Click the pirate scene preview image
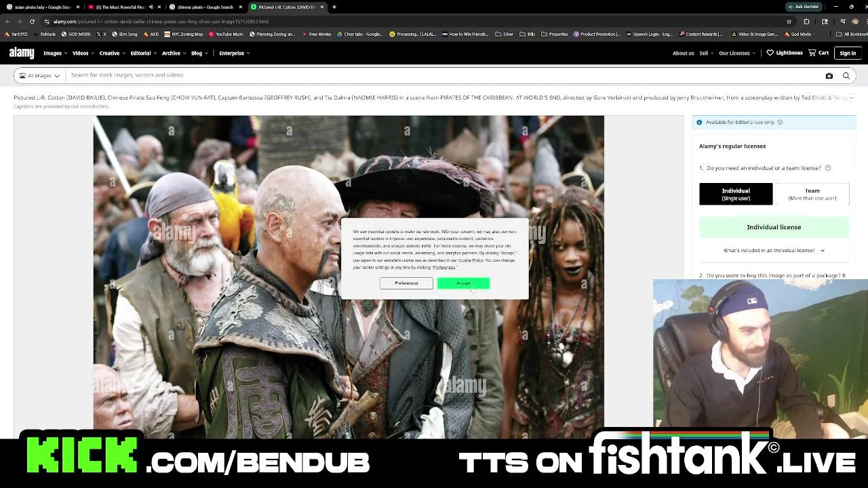 (x=349, y=277)
